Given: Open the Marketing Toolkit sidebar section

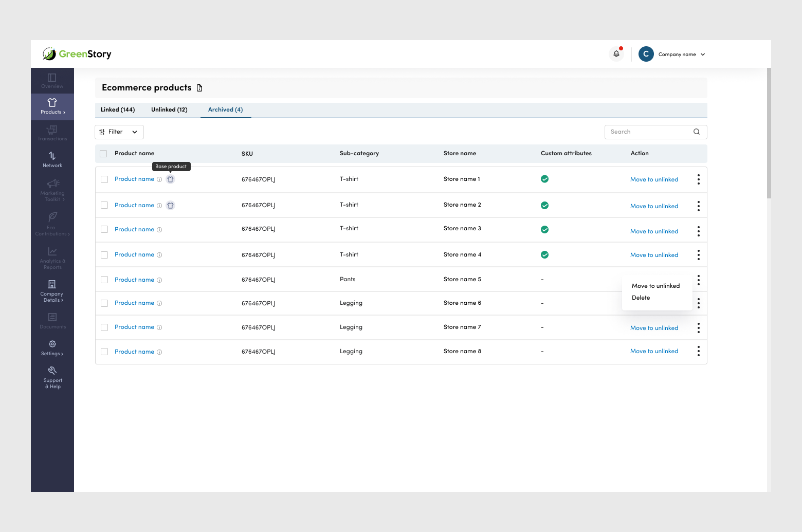Looking at the screenshot, I should (52, 190).
